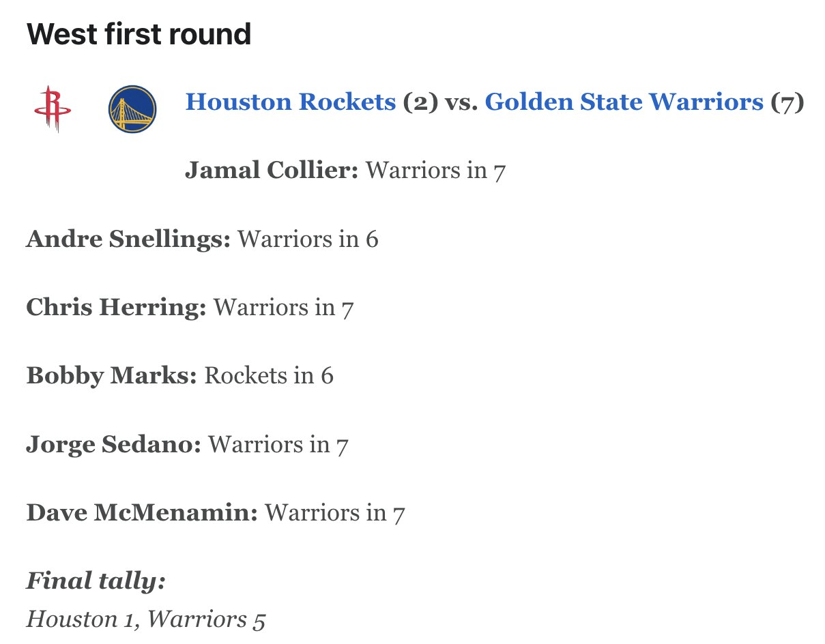Select the Jorge Sedano analyst name
Viewport: 825px width, 644px height.
(x=113, y=445)
